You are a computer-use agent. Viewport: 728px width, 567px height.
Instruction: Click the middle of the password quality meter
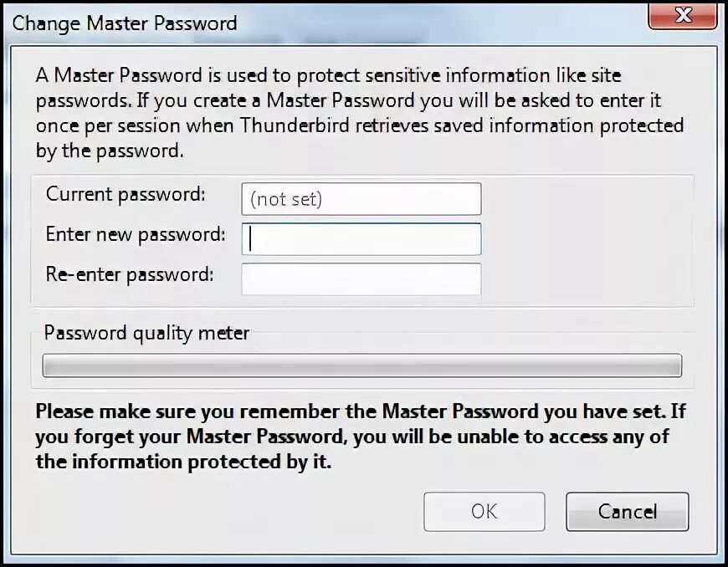click(361, 365)
